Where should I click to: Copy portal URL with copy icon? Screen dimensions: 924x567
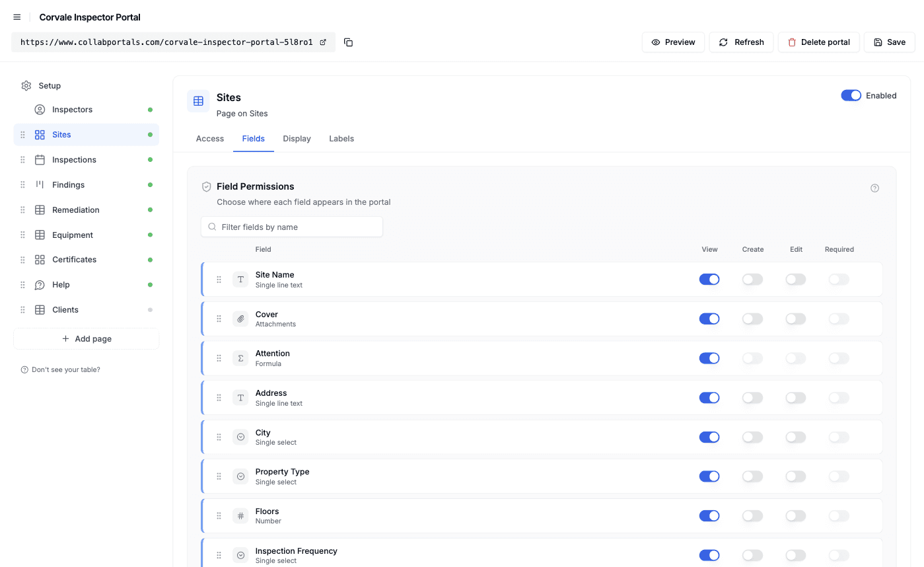point(349,42)
